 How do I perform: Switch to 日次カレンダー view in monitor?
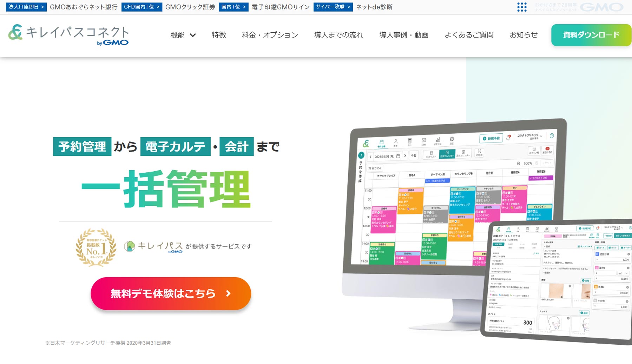pos(447,154)
